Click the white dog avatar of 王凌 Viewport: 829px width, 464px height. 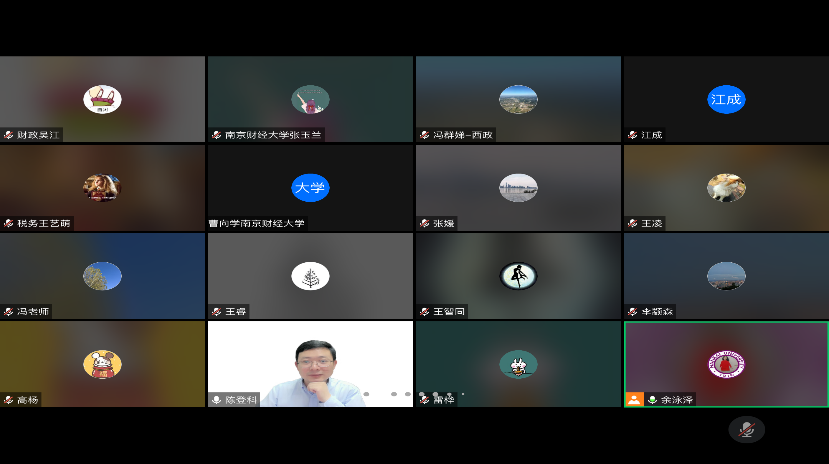[x=726, y=187]
